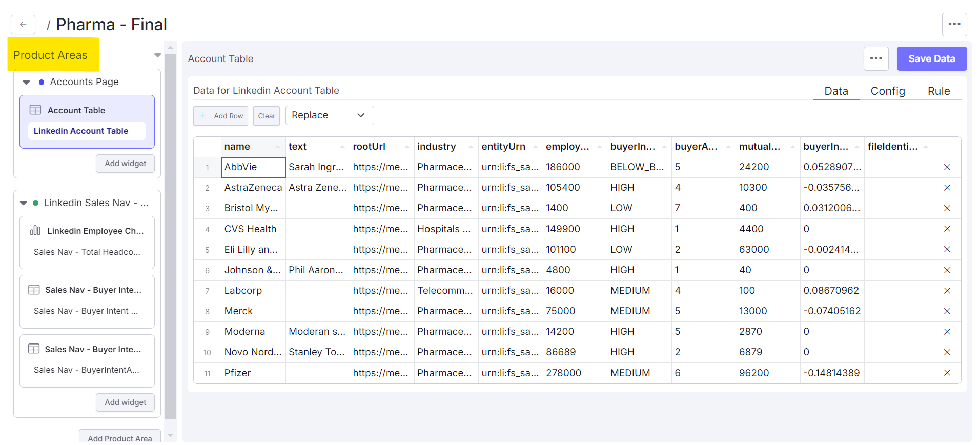
Task: Open the Replace mode dropdown
Action: pyautogui.click(x=329, y=115)
